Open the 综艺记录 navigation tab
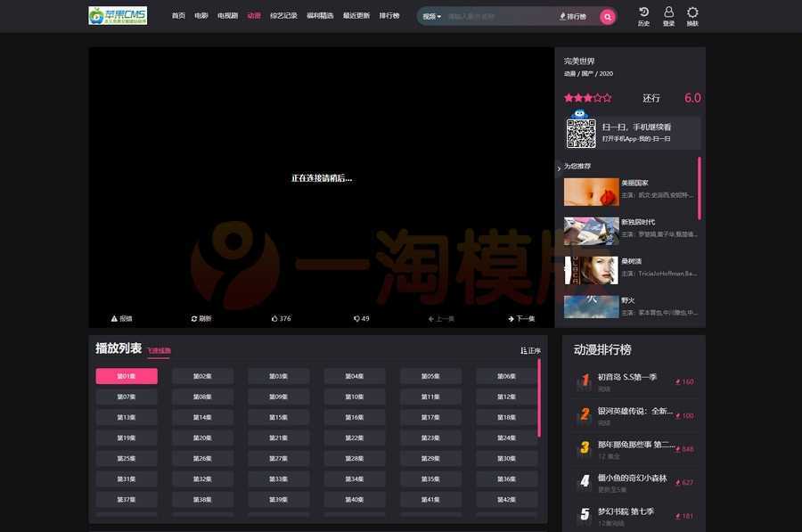The height and width of the screenshot is (532, 802). click(x=283, y=16)
